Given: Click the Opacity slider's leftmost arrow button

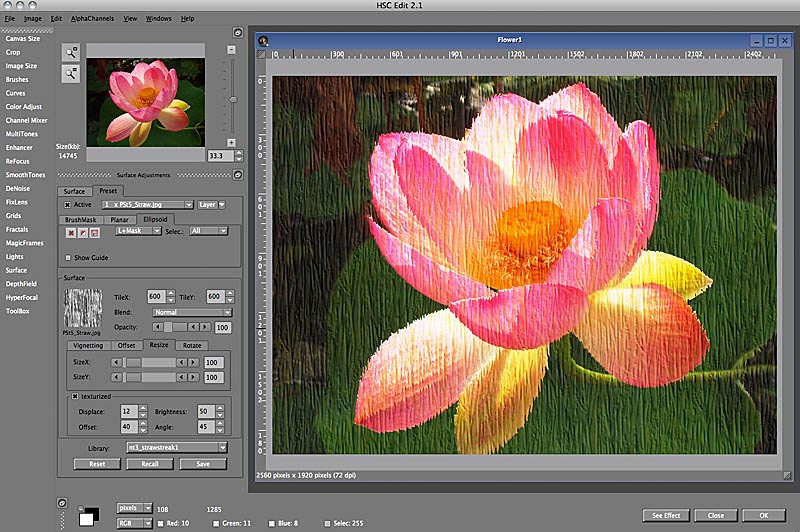Looking at the screenshot, I should click(x=158, y=327).
